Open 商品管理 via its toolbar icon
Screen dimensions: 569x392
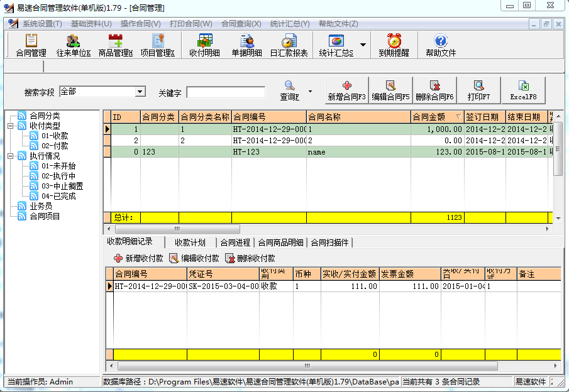[x=116, y=45]
